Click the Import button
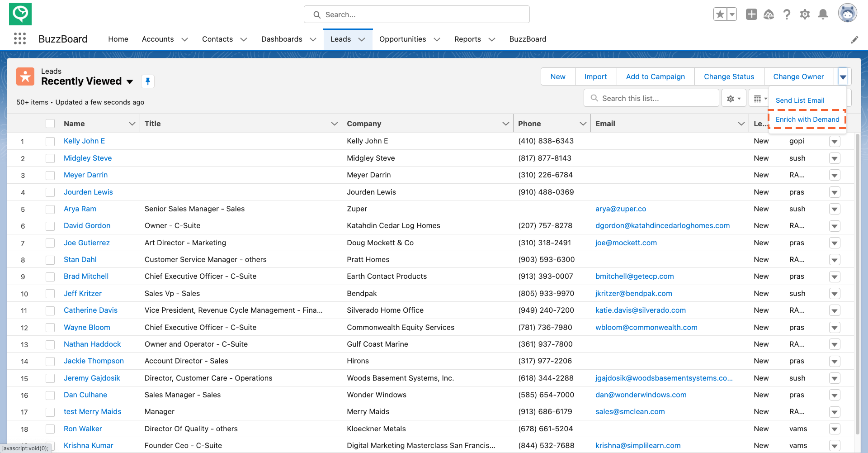Viewport: 868px width, 453px height. 595,76
